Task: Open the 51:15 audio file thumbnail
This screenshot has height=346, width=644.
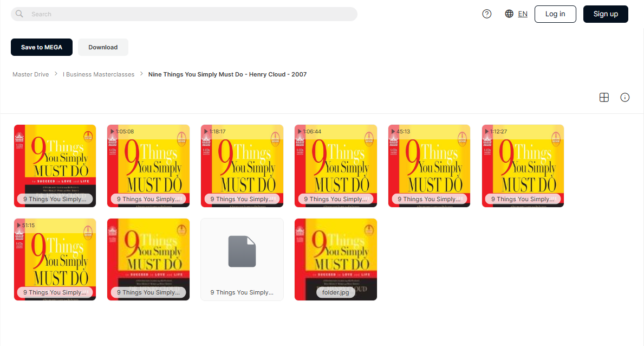Action: 55,259
